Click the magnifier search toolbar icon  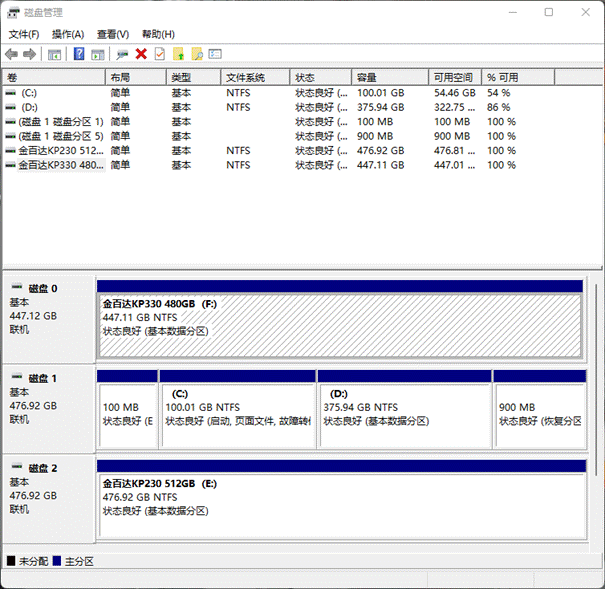coord(197,54)
